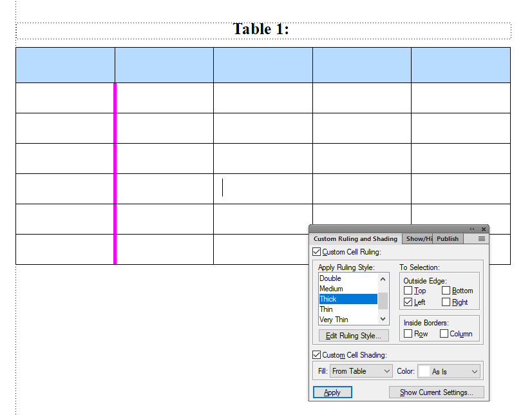Select the Custom Ruling and Shading tab
Screen dimensions: 532x415
[x=356, y=238]
